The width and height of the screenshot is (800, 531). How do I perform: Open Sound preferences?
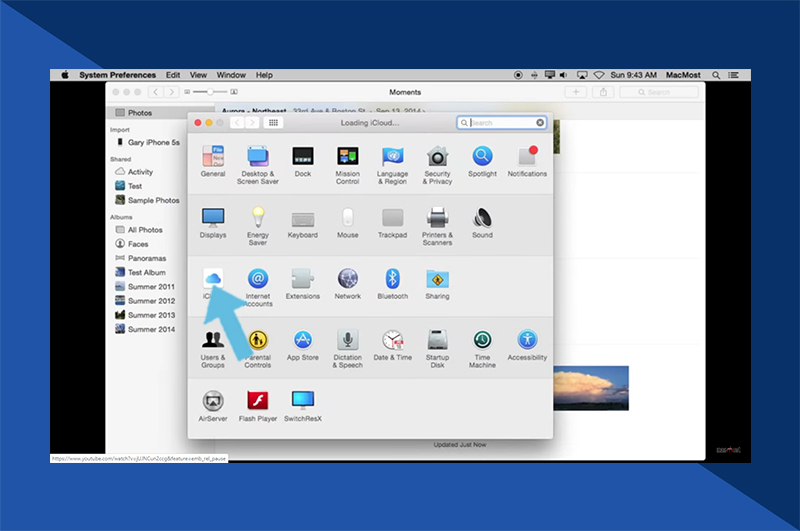[482, 223]
